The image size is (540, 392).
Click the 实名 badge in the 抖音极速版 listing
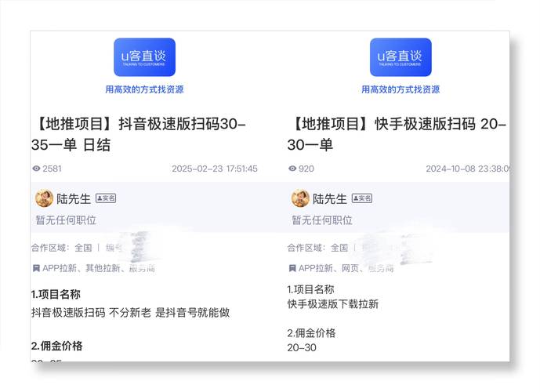(x=106, y=198)
